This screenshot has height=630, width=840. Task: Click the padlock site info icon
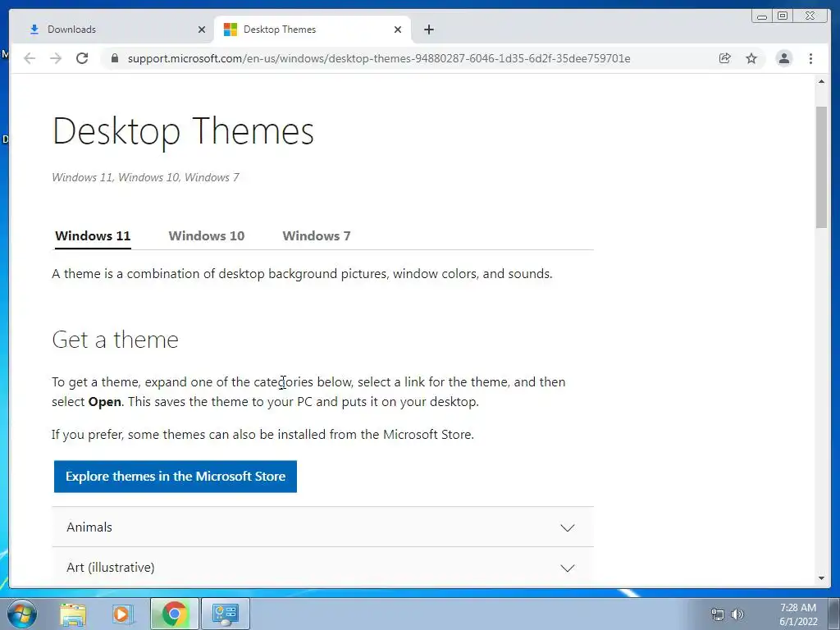tap(115, 58)
